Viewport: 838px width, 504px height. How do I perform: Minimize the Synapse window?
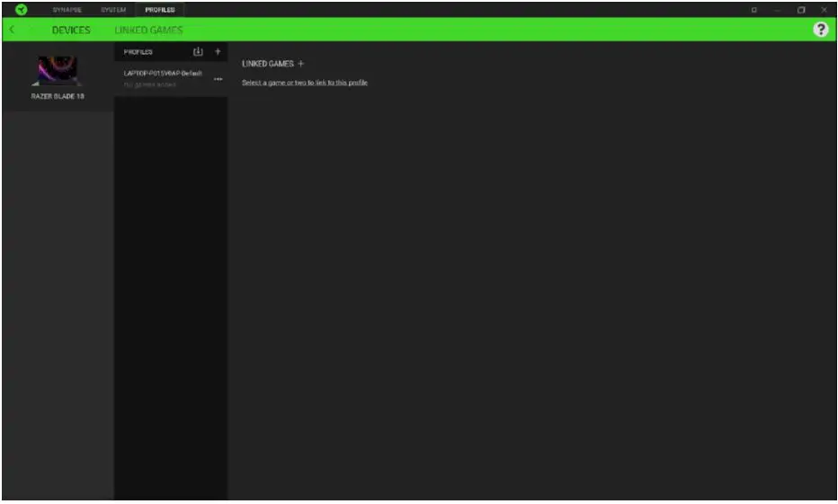point(777,10)
